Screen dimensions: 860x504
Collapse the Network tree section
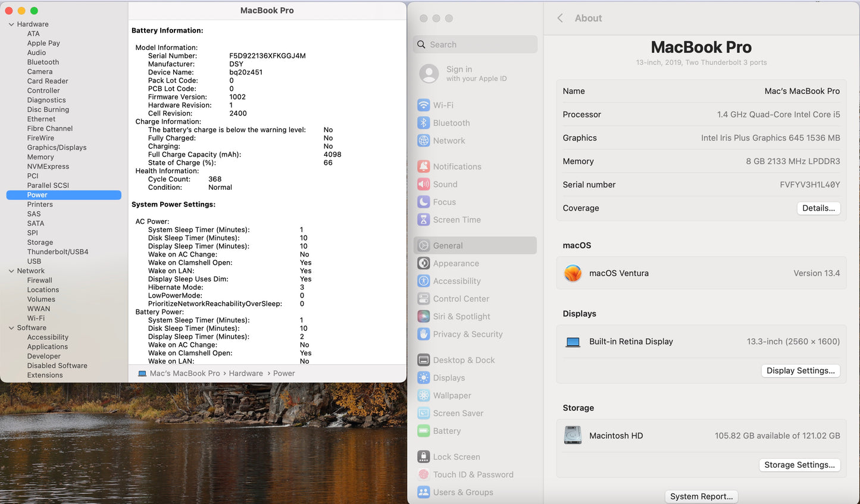tap(11, 271)
